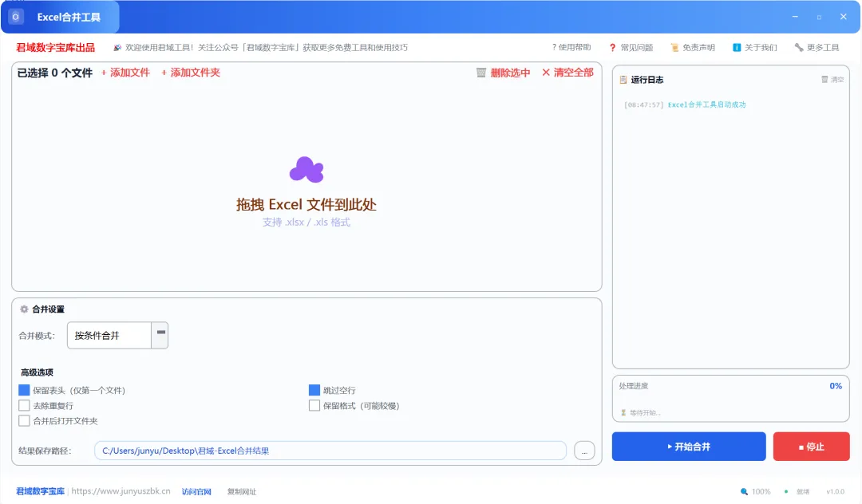This screenshot has height=504, width=862.
Task: Click the magnifier zoom icon in status bar
Action: [x=745, y=492]
